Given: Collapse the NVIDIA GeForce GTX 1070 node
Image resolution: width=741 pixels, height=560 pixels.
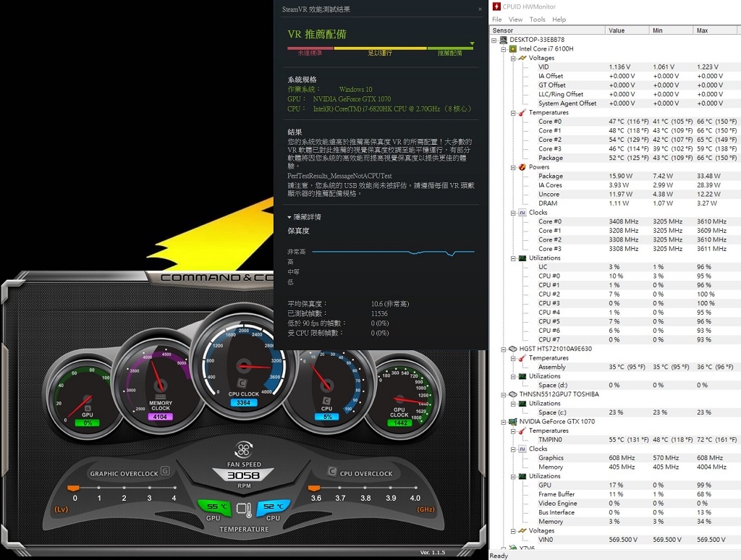Looking at the screenshot, I should pyautogui.click(x=504, y=422).
